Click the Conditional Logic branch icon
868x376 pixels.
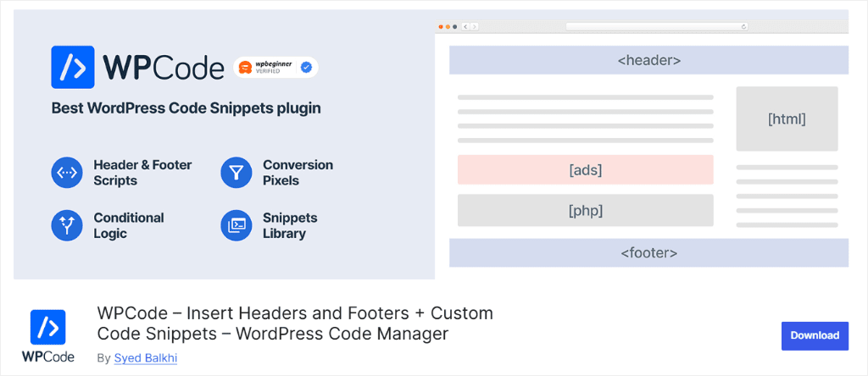(x=67, y=225)
